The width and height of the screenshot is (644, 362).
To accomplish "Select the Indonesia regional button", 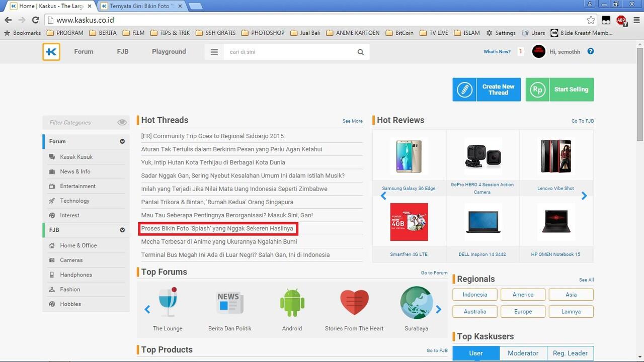I will coord(475,295).
